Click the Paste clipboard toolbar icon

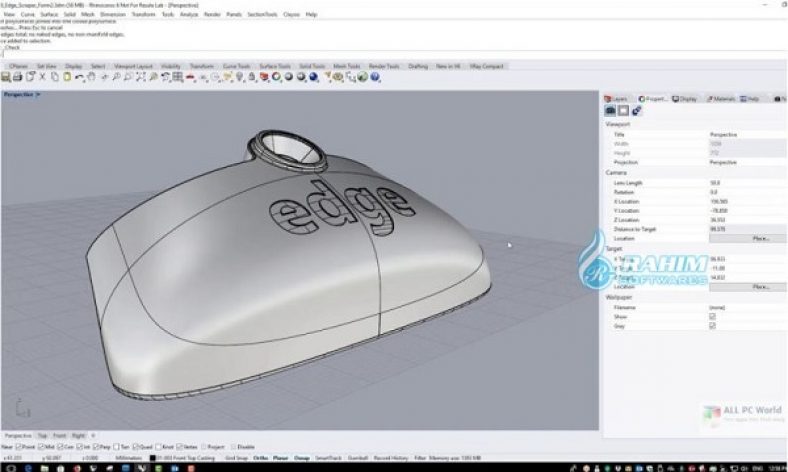pyautogui.click(x=66, y=77)
